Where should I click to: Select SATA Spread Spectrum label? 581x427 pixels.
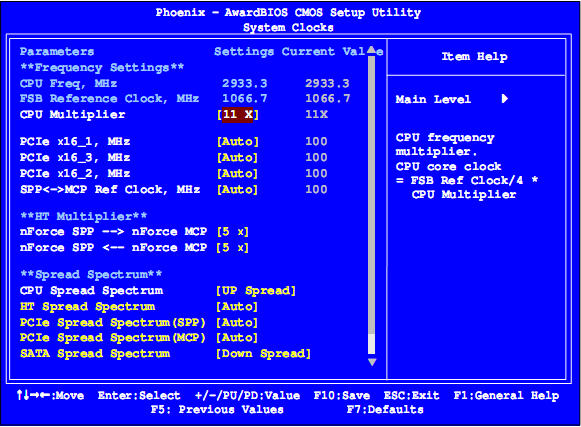point(95,354)
